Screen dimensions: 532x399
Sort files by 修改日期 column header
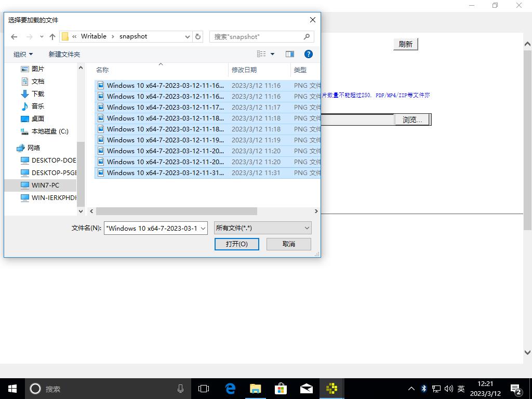[244, 70]
